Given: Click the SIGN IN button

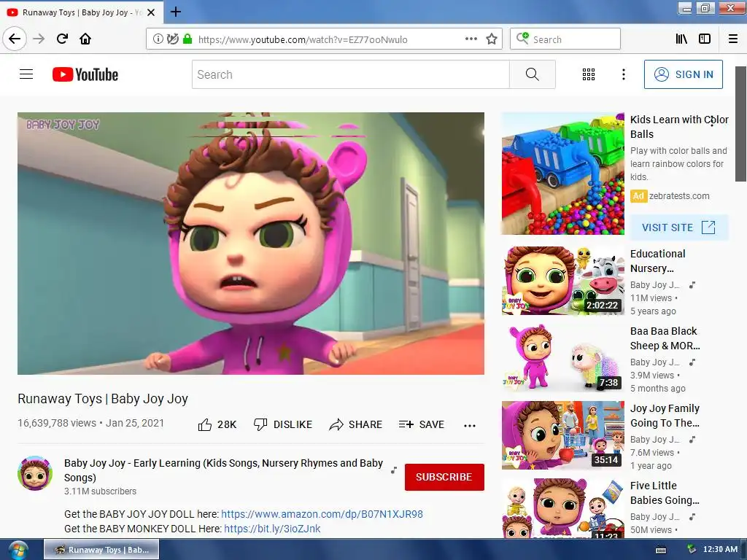Looking at the screenshot, I should (x=683, y=74).
